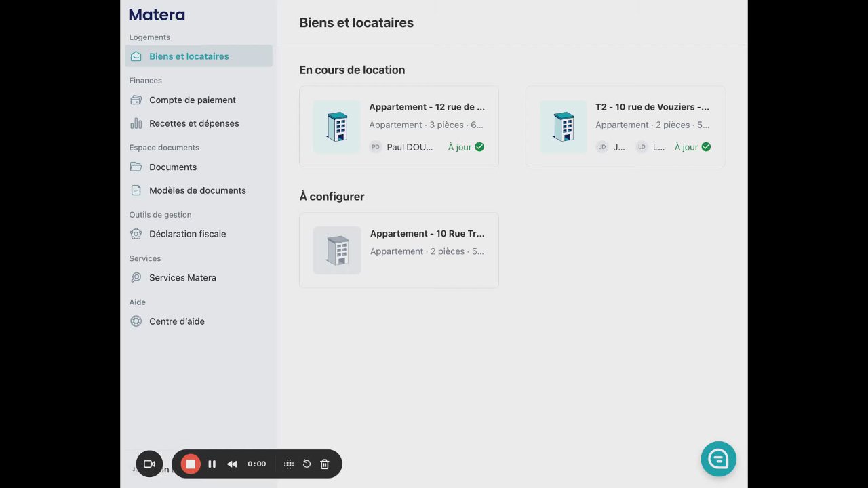Click the Centre d'aide lifebuoy icon

(136, 321)
